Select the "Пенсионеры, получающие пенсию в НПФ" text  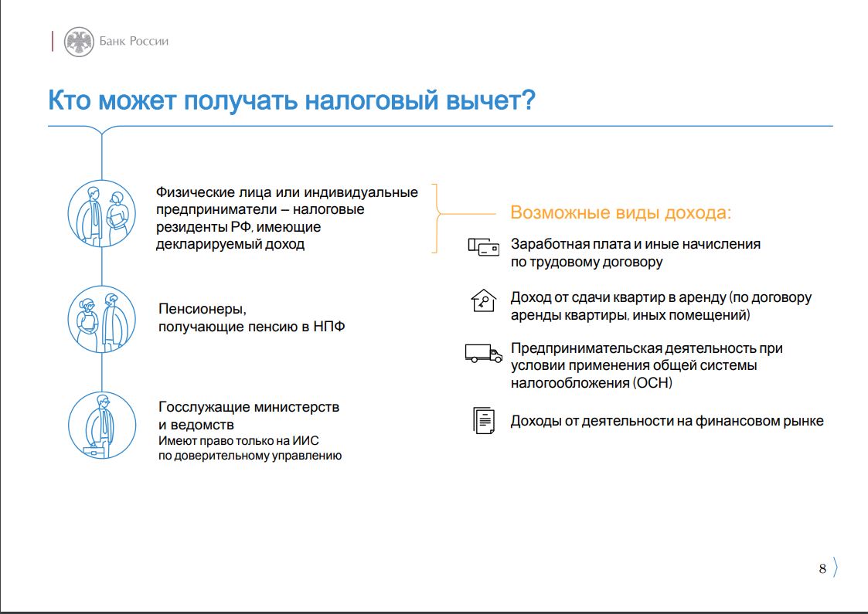click(x=251, y=318)
